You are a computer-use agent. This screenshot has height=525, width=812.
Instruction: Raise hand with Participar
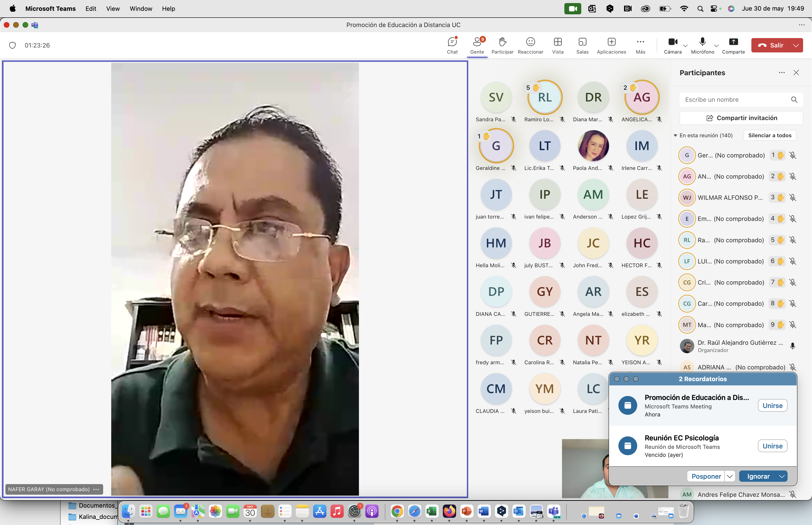[502, 45]
